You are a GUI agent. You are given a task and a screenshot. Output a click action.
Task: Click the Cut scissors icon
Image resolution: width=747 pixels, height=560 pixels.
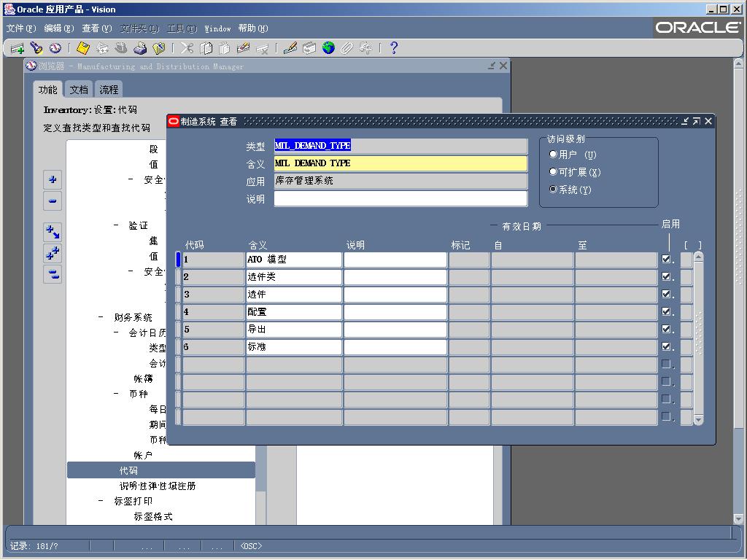pos(187,48)
